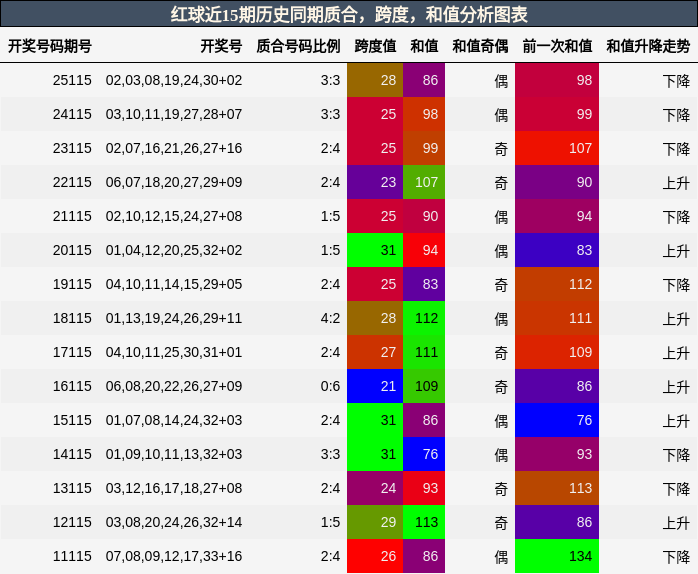
Task: Select span value 23 in row 22115
Action: coord(375,182)
